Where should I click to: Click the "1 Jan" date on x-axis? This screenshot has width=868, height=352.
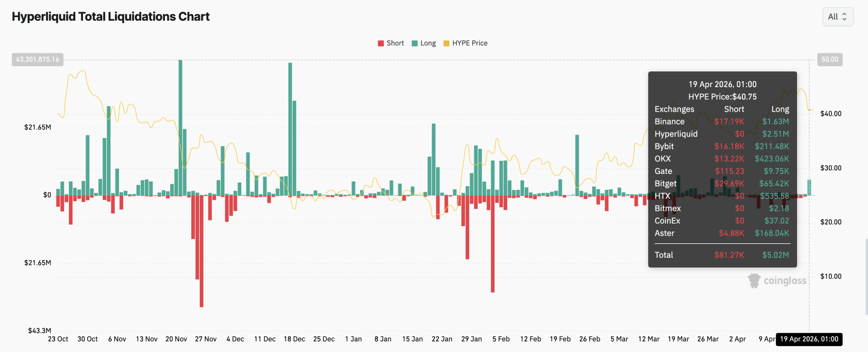pyautogui.click(x=353, y=339)
